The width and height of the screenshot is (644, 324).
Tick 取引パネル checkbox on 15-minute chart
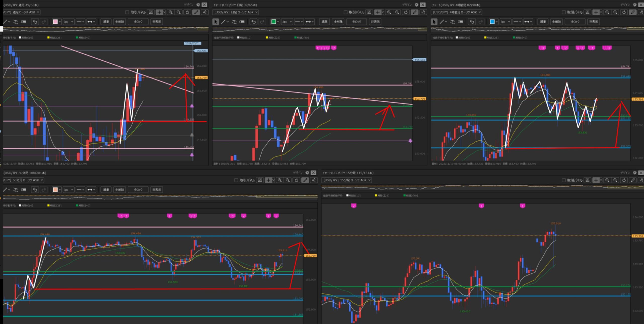(x=563, y=180)
